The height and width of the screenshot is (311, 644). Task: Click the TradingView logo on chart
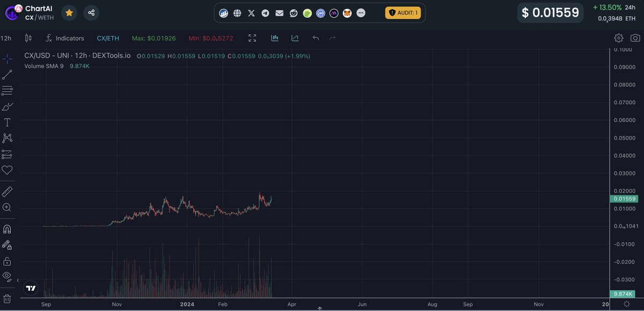31,288
